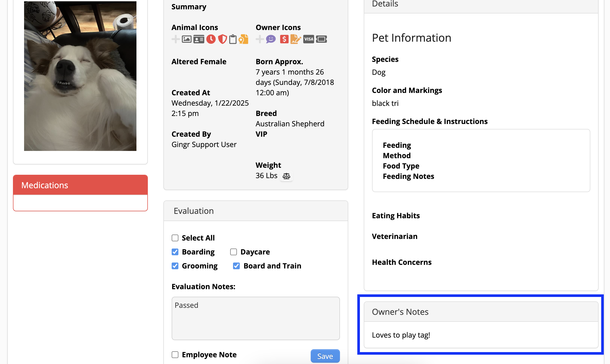Save the evaluation with the Save button

coord(325,356)
